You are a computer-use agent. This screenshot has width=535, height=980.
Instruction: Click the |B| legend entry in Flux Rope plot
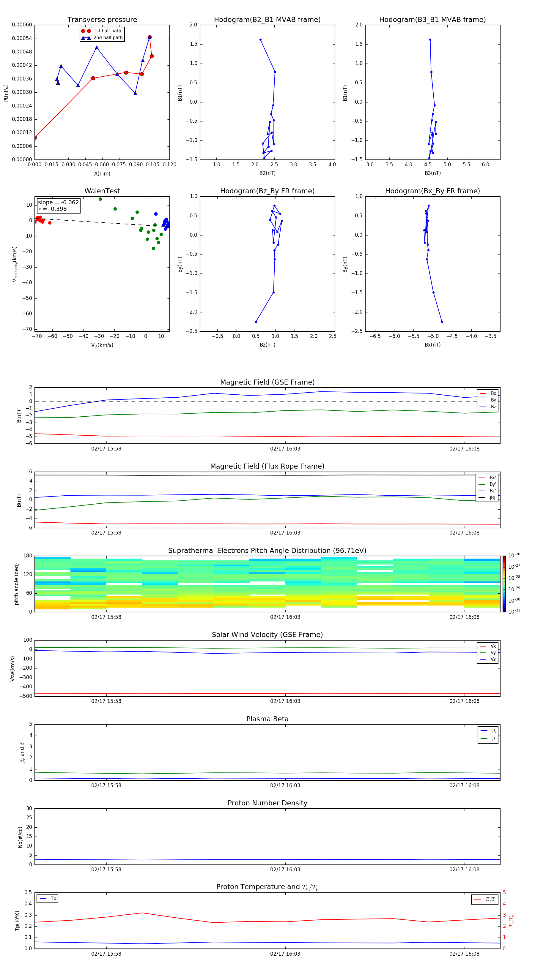point(487,498)
